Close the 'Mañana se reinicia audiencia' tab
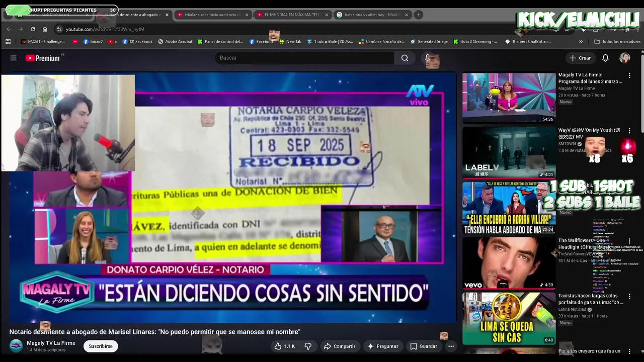This screenshot has height=362, width=644. click(247, 15)
